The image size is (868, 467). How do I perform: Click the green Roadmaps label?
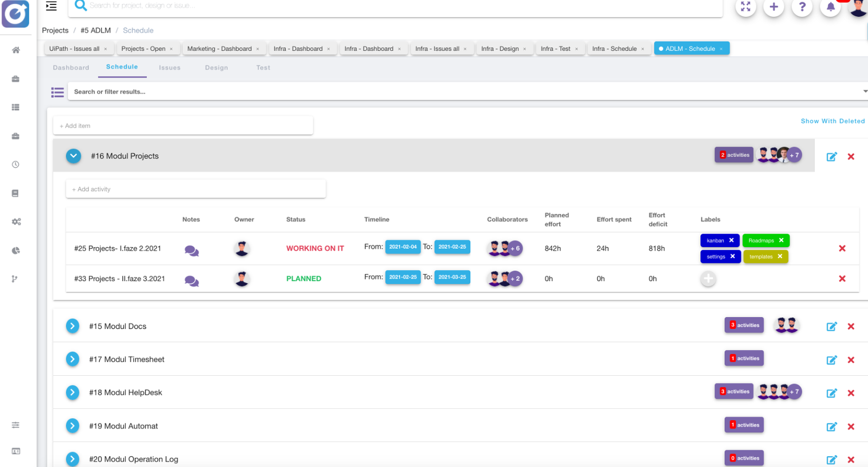[x=761, y=241]
